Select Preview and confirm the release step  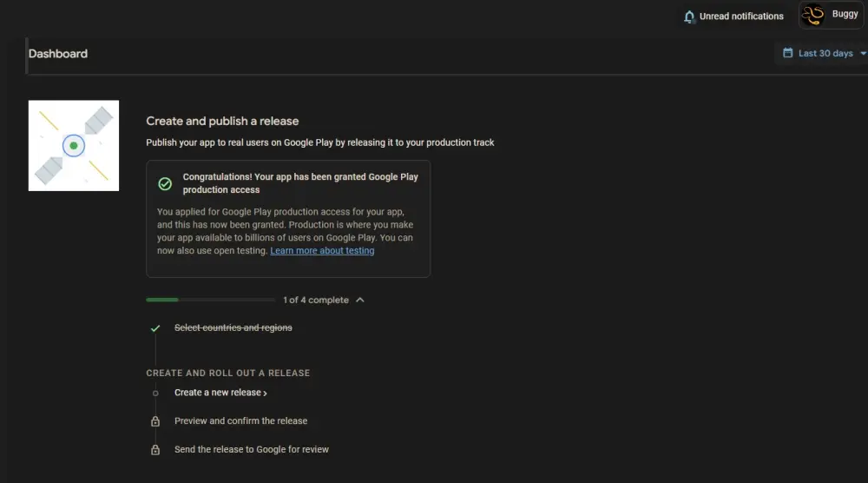coord(240,420)
